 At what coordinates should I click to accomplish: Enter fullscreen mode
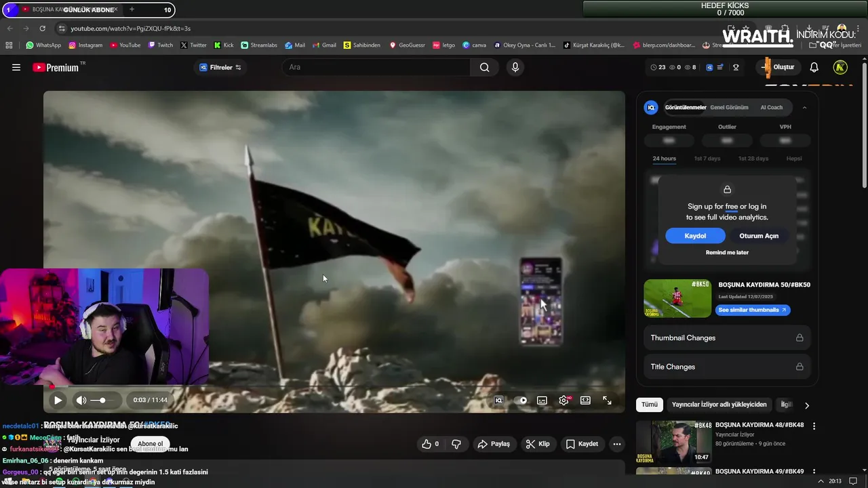(607, 400)
